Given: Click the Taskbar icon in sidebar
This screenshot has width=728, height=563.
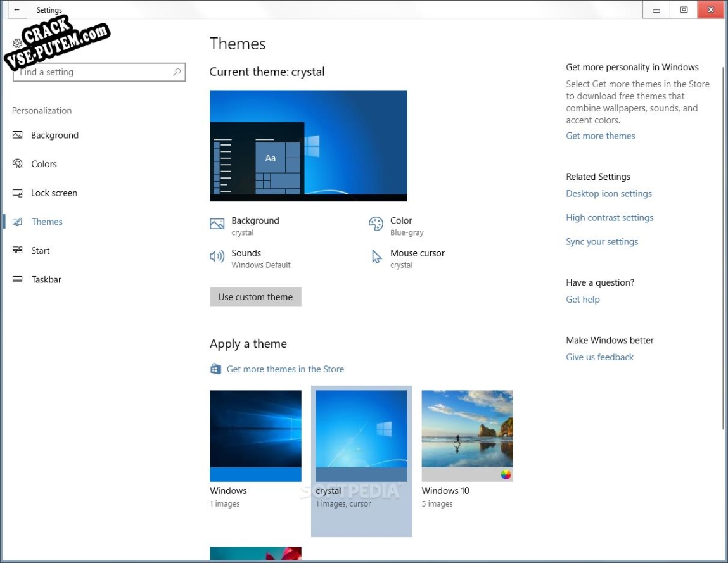Looking at the screenshot, I should coord(18,279).
